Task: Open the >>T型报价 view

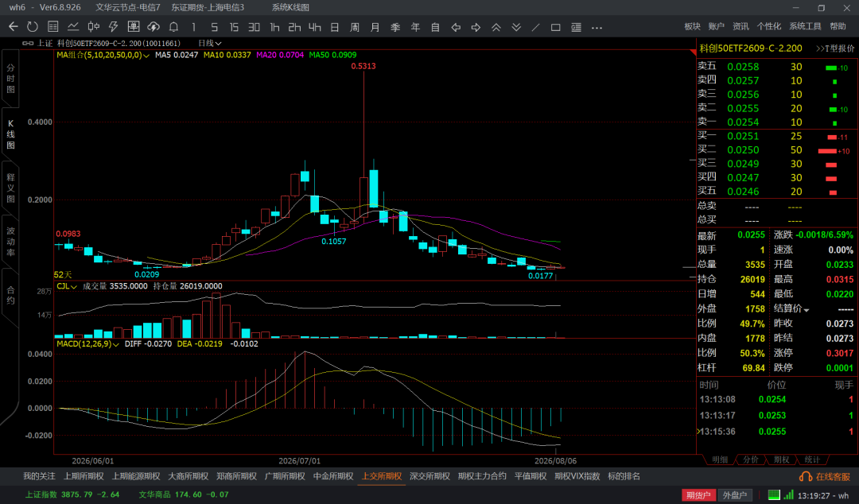Action: (x=835, y=48)
